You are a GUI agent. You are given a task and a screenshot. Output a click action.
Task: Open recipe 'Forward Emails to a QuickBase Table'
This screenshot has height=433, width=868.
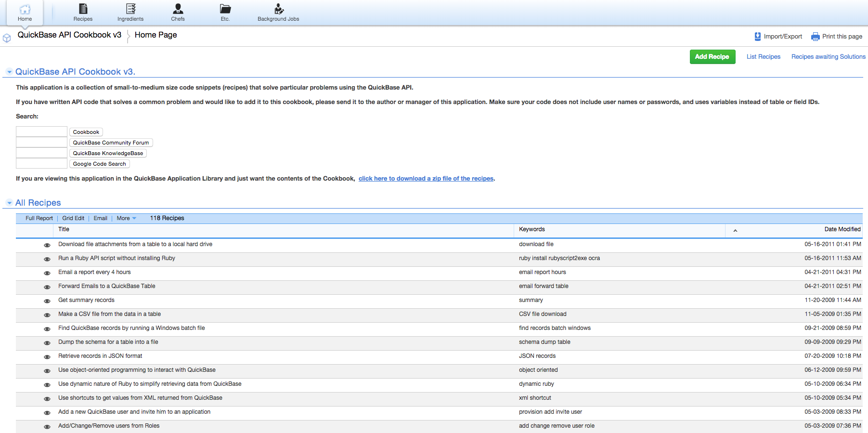[107, 286]
